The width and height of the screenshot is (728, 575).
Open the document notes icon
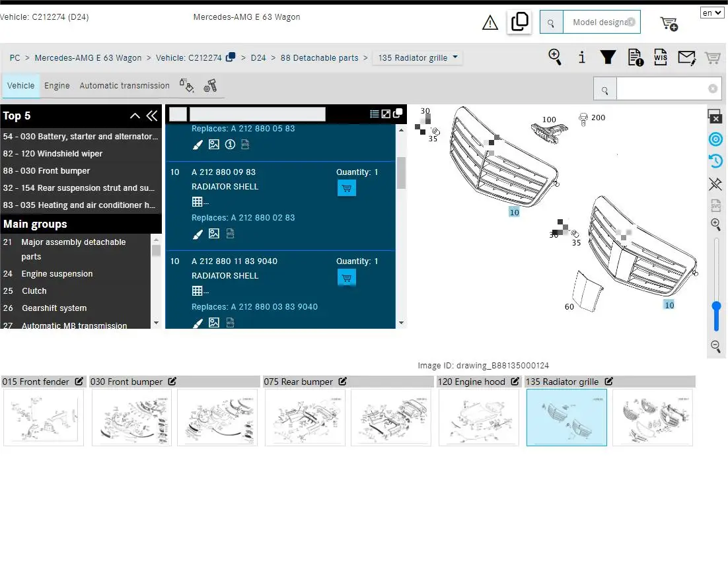pyautogui.click(x=635, y=57)
